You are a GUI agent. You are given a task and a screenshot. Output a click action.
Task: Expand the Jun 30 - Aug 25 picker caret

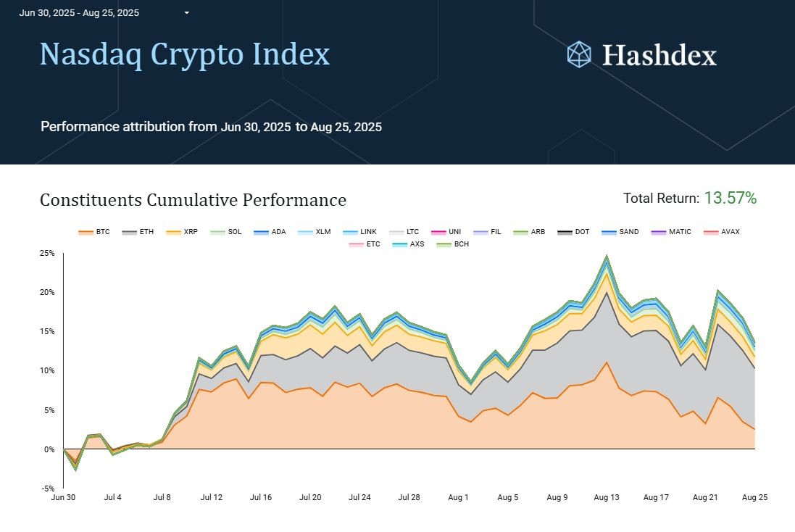point(186,12)
